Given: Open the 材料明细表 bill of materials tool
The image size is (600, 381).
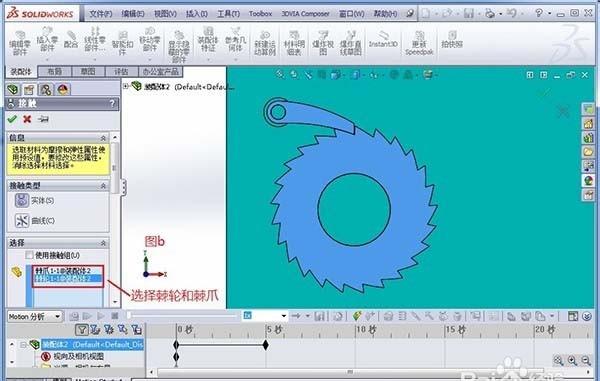Looking at the screenshot, I should pyautogui.click(x=294, y=43).
